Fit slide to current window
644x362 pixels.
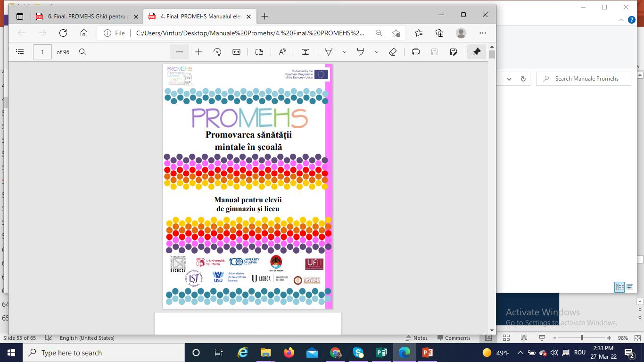(x=638, y=338)
